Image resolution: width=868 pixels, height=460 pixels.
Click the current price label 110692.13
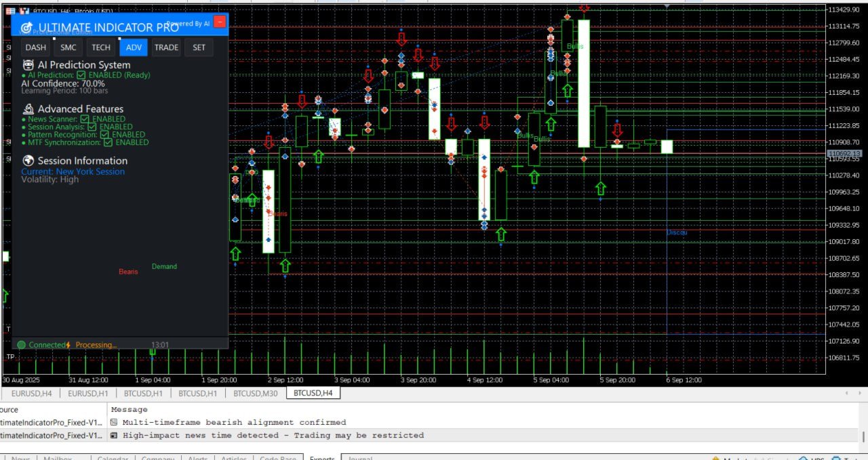click(844, 154)
